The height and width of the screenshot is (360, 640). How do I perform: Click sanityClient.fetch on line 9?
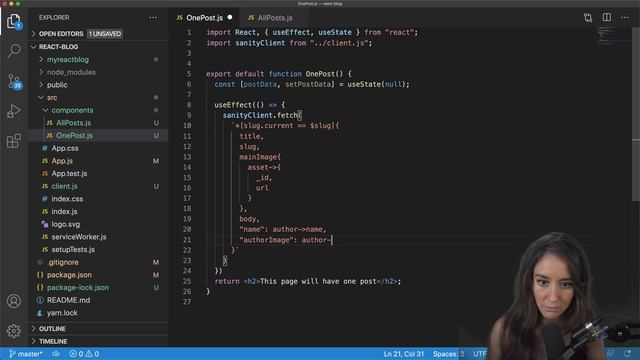[x=260, y=116]
